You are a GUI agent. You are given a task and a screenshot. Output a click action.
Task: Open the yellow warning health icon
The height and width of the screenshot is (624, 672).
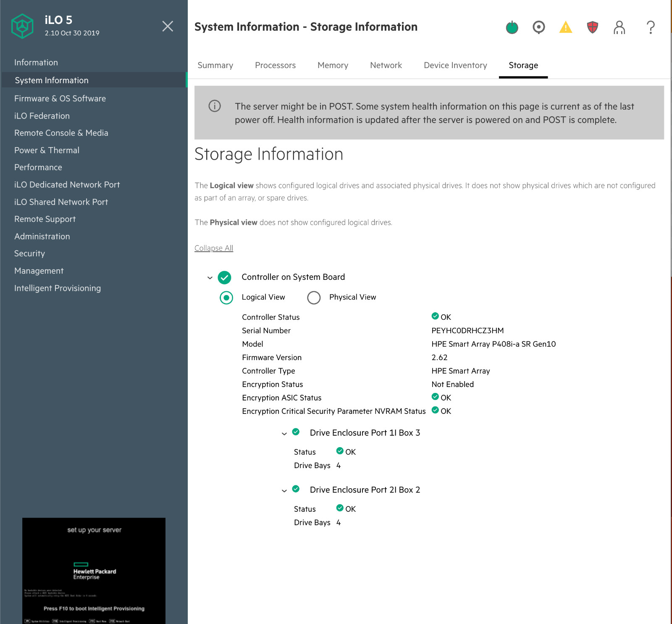click(566, 27)
